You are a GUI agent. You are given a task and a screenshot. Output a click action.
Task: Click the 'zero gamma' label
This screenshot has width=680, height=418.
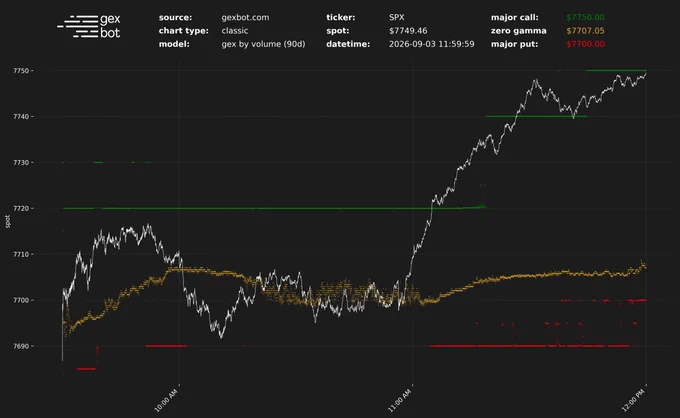coord(518,31)
